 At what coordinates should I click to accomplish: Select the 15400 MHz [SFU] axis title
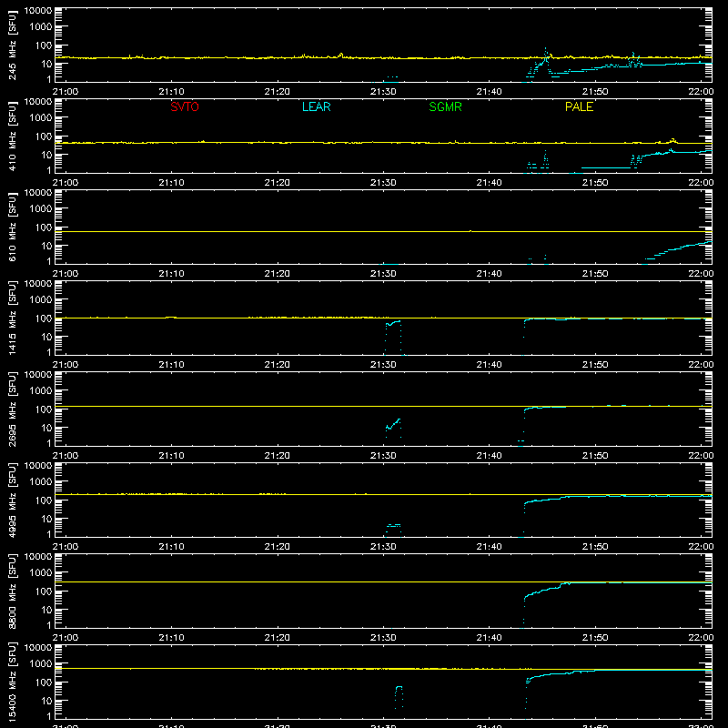click(13, 682)
